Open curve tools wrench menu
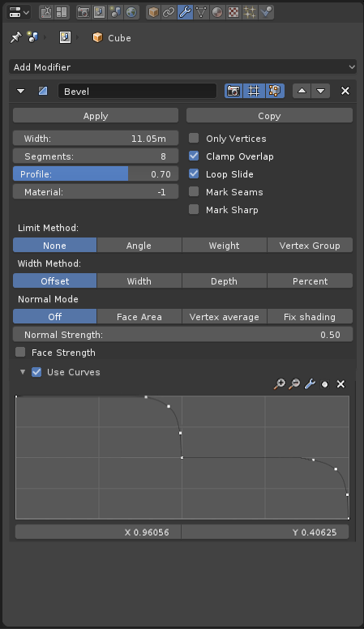The width and height of the screenshot is (364, 629). (x=310, y=384)
